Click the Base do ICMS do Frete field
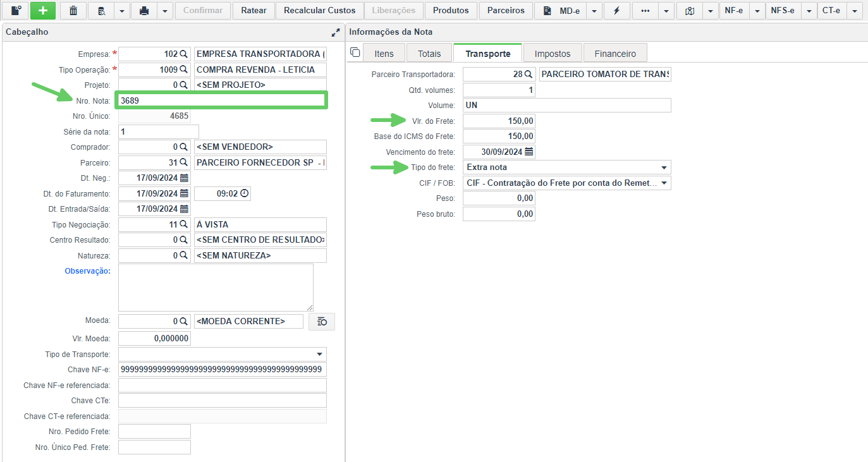Image resolution: width=868 pixels, height=462 pixels. pos(499,136)
